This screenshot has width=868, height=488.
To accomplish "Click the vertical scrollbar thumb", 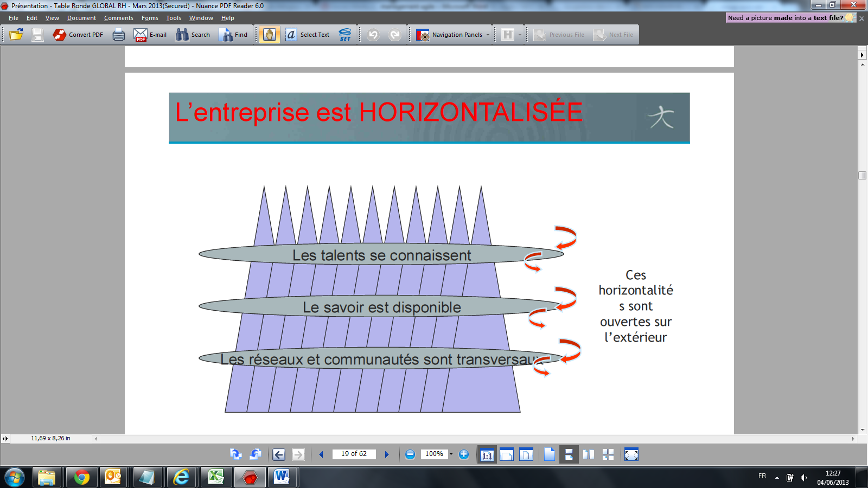I will (x=863, y=175).
